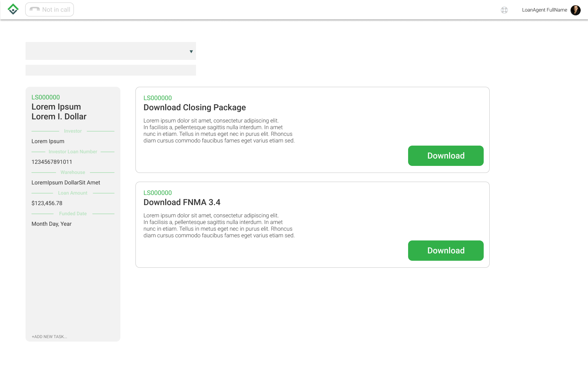Screen dimensions: 588x378
Task: Click the funded date Month Day, Year
Action: click(x=51, y=224)
